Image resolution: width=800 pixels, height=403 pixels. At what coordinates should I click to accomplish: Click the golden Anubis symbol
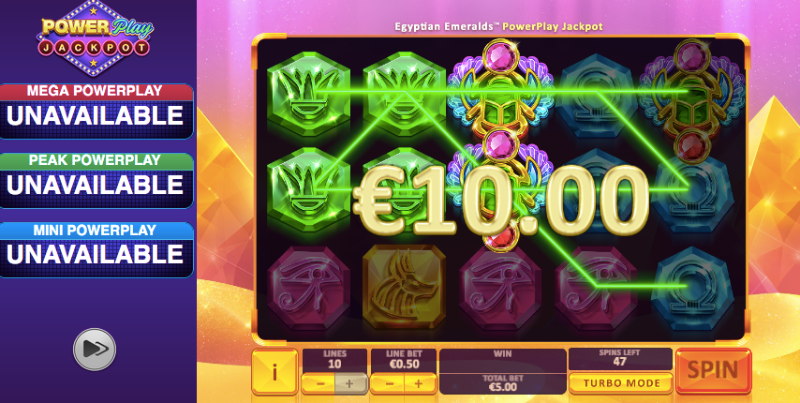pyautogui.click(x=404, y=287)
